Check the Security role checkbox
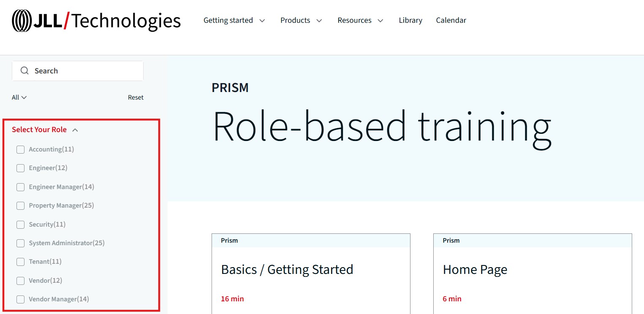The height and width of the screenshot is (314, 644). [x=20, y=225]
